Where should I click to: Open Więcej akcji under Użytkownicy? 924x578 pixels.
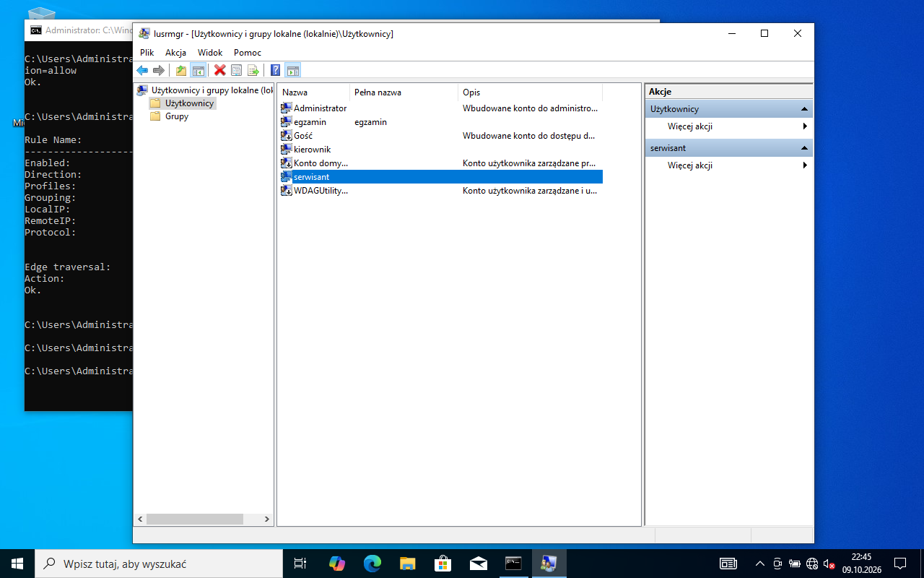pos(728,126)
